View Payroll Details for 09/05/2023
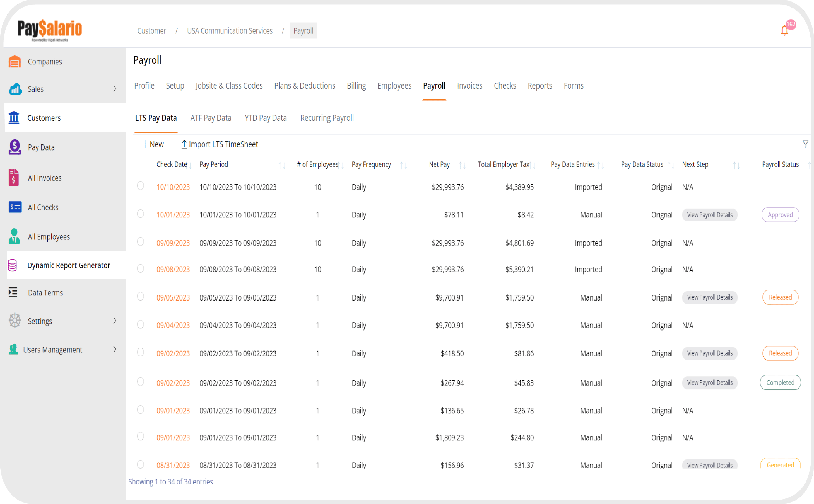 click(x=710, y=297)
